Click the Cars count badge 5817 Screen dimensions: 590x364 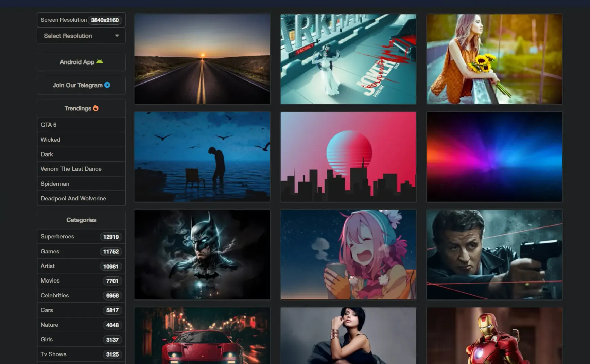[x=112, y=310]
